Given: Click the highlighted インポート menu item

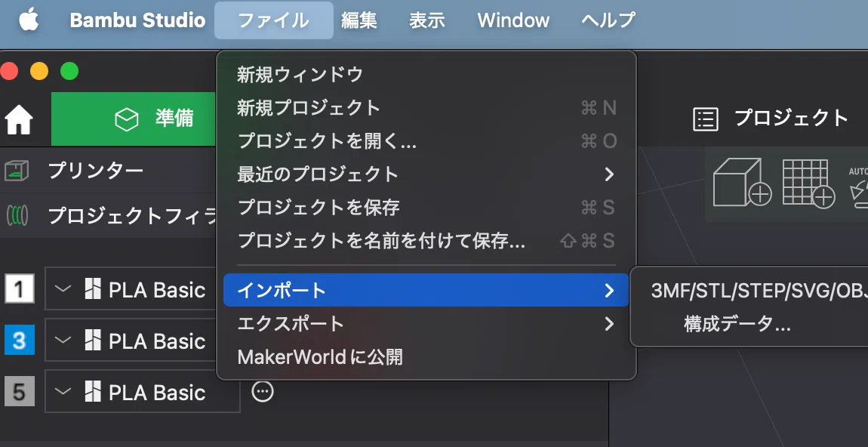Looking at the screenshot, I should pyautogui.click(x=426, y=290).
